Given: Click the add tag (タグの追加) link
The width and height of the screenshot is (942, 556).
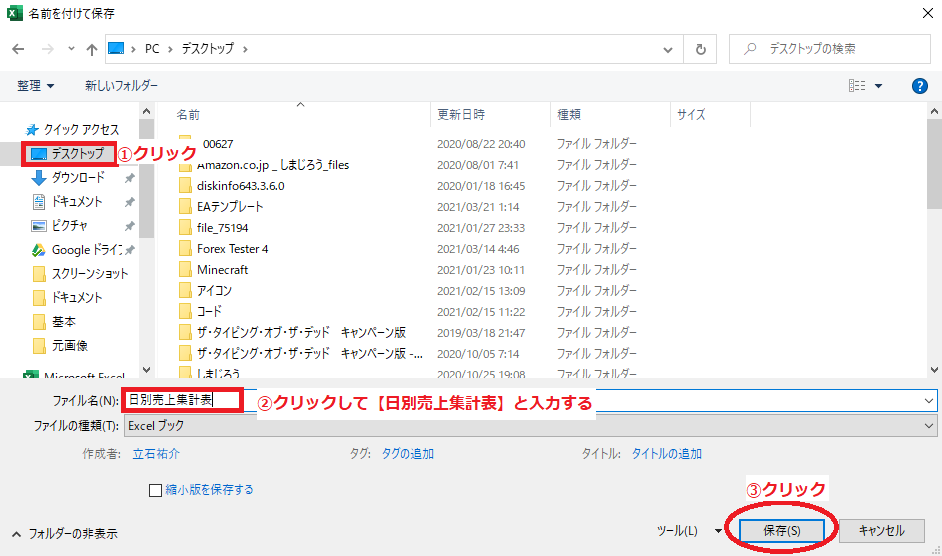Looking at the screenshot, I should click(x=407, y=454).
